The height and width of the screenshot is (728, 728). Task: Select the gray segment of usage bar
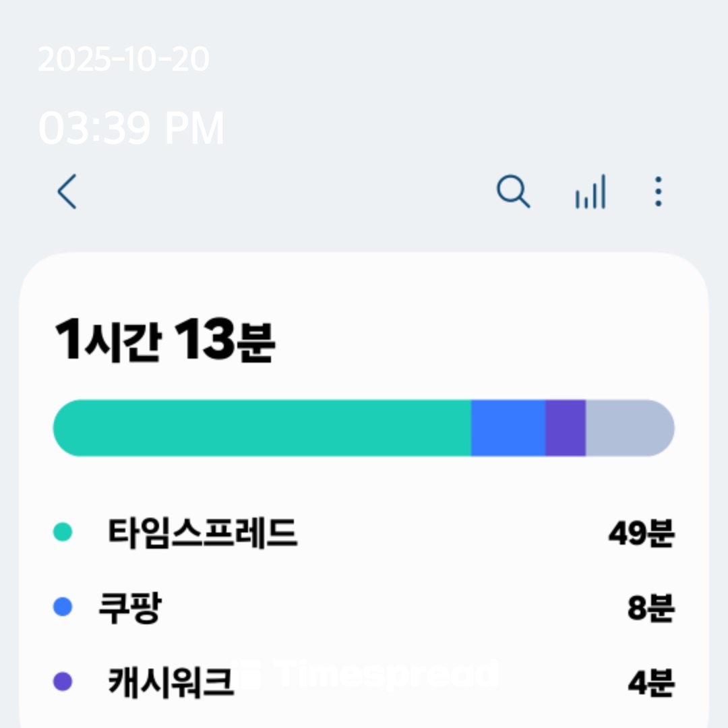[x=628, y=428]
